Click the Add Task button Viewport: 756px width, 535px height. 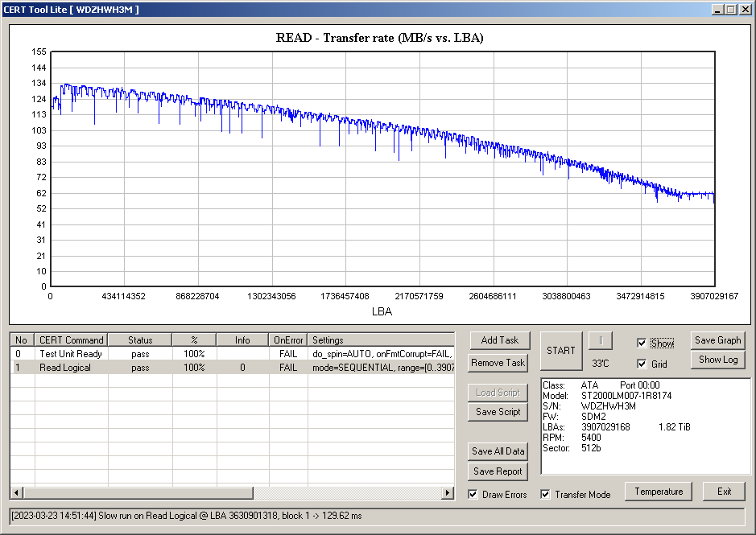point(499,340)
